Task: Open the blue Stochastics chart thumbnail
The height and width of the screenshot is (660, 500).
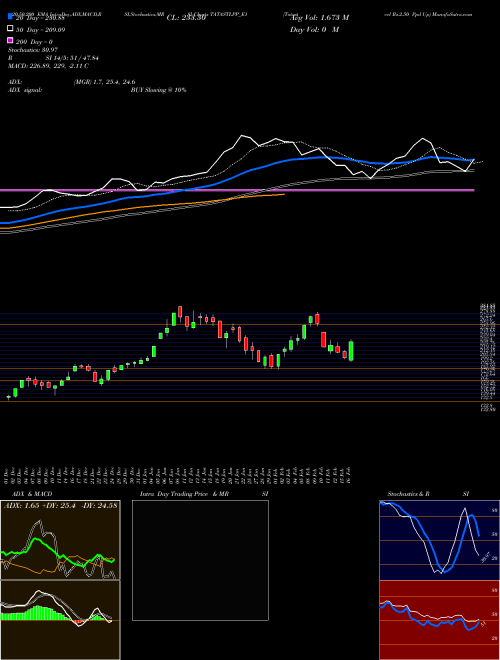Action: (x=440, y=540)
